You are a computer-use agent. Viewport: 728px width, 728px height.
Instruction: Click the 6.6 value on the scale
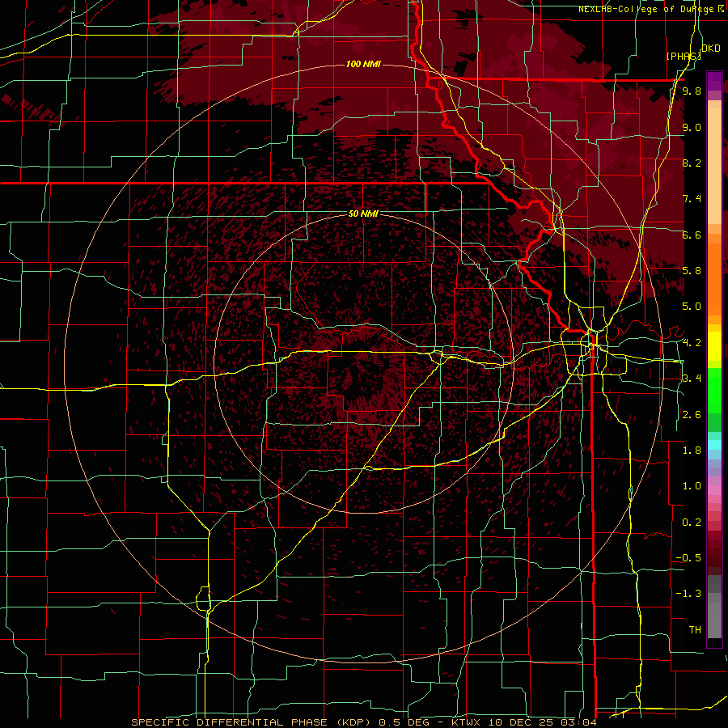pos(692,235)
